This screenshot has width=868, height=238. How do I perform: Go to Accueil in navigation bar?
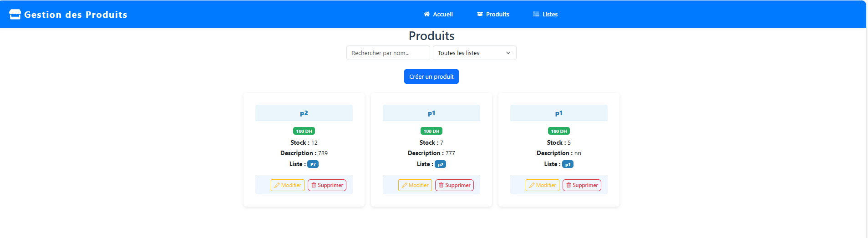click(442, 14)
